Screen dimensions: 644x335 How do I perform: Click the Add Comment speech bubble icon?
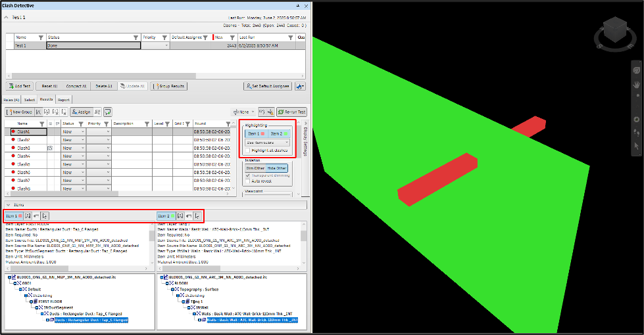tap(108, 112)
